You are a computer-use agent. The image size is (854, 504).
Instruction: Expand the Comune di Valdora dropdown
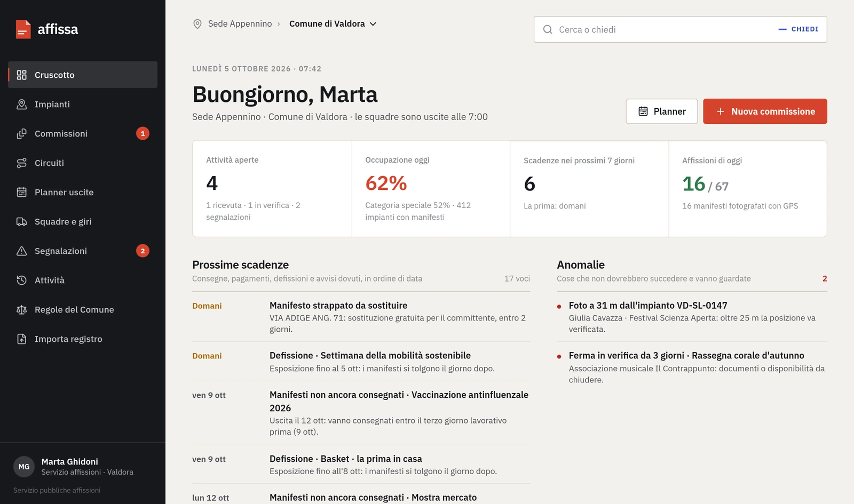pyautogui.click(x=333, y=24)
